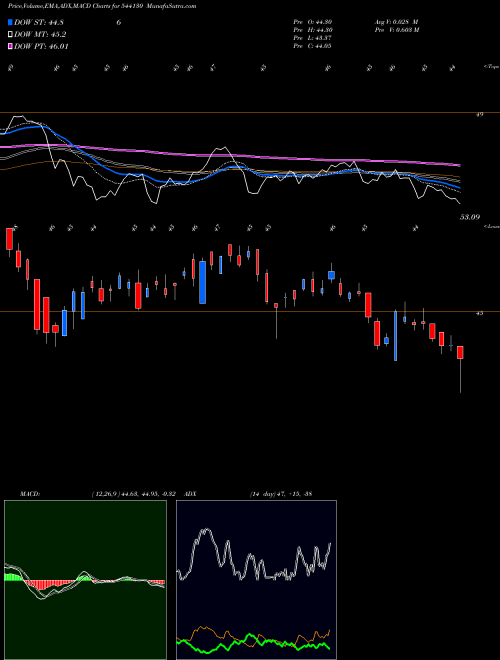
Task: Click the MACD (12,26,9) parameter values
Action: (136, 493)
